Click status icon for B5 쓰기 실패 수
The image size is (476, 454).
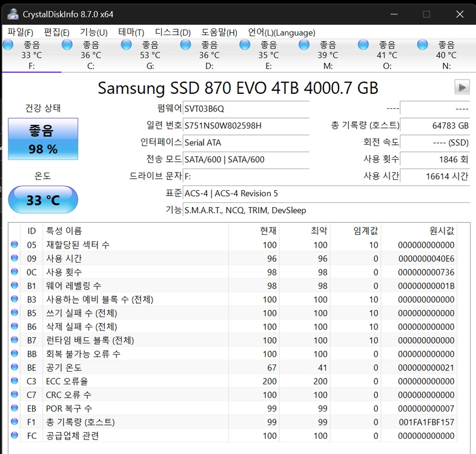coord(15,312)
